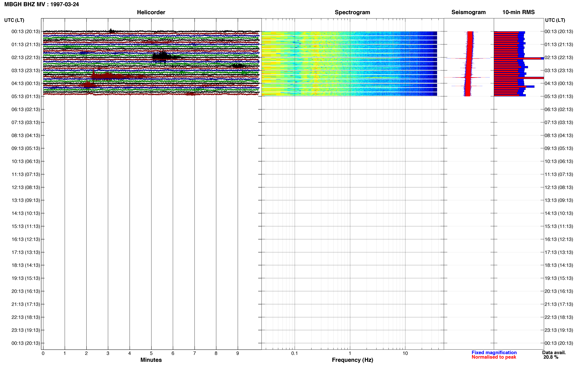Click left-axis time label '20:13 (16:13)'
Image resolution: width=588 pixels, height=368 pixels.
(26, 291)
